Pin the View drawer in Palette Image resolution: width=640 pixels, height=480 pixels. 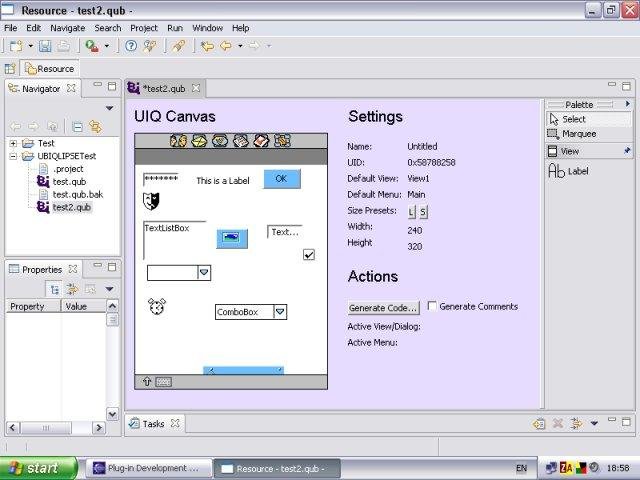627,151
